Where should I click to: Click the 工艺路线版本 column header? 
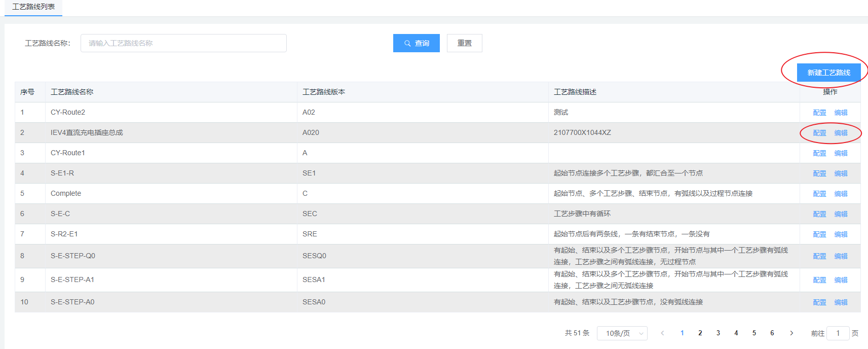click(x=324, y=92)
